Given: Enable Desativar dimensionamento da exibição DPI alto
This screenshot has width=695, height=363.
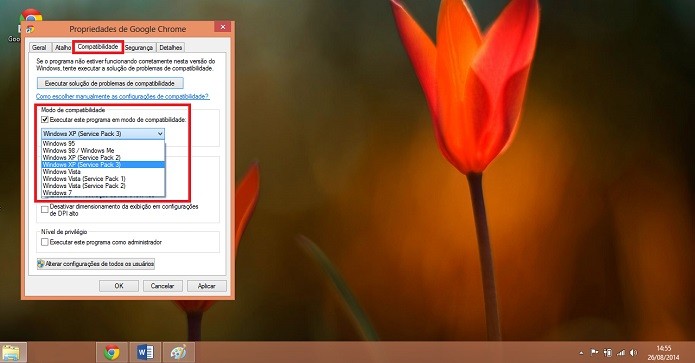Looking at the screenshot, I should coord(45,210).
